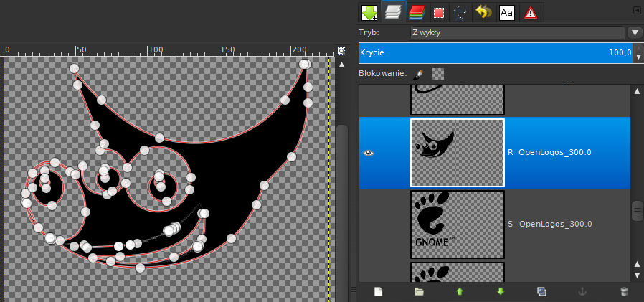The width and height of the screenshot is (644, 302).
Task: Click canvas vertical scroll up arrow
Action: pos(341,65)
